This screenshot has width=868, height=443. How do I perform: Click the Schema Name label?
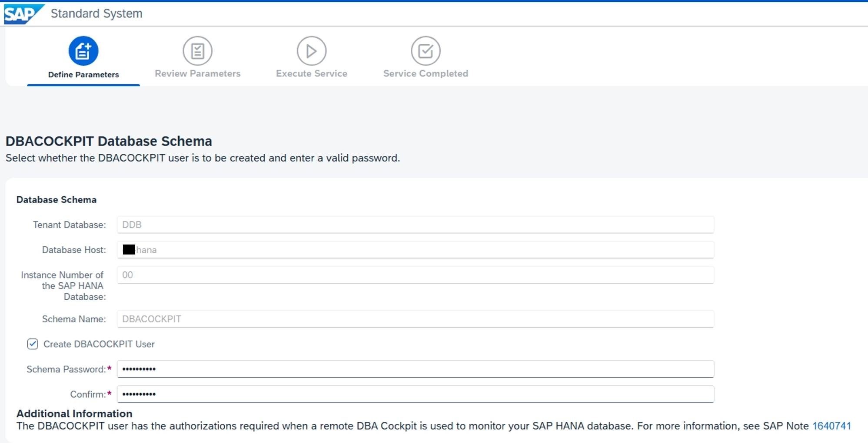pyautogui.click(x=74, y=319)
